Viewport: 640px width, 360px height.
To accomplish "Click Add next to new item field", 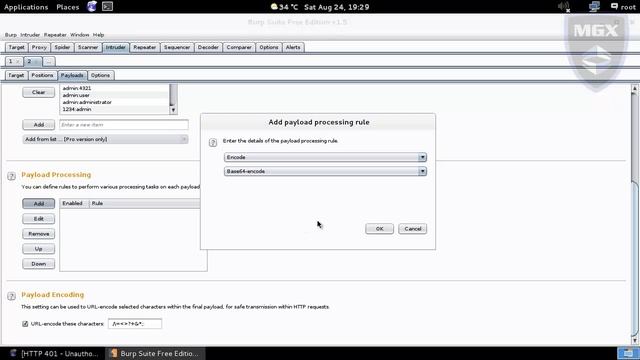I will pyautogui.click(x=39, y=124).
